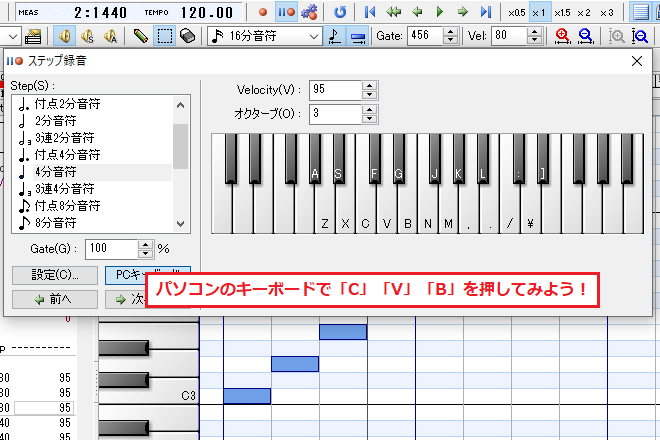Jump to the end of the song
This screenshot has height=440, width=660.
click(485, 12)
